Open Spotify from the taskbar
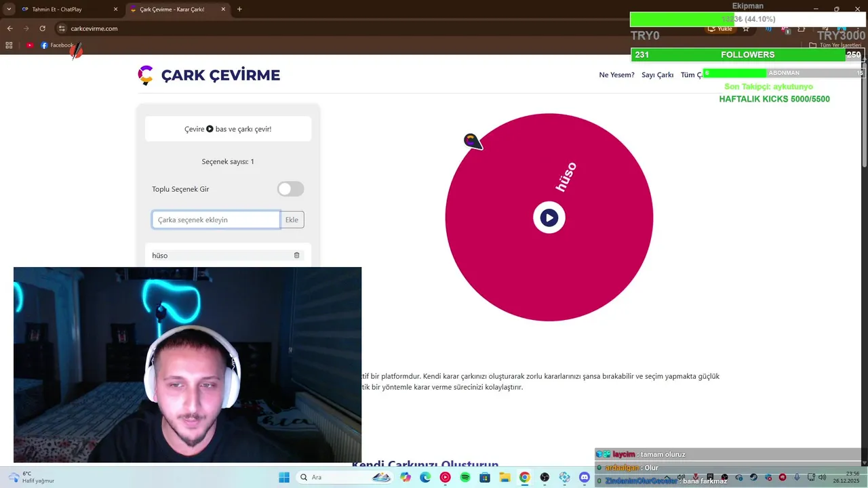 tap(465, 477)
